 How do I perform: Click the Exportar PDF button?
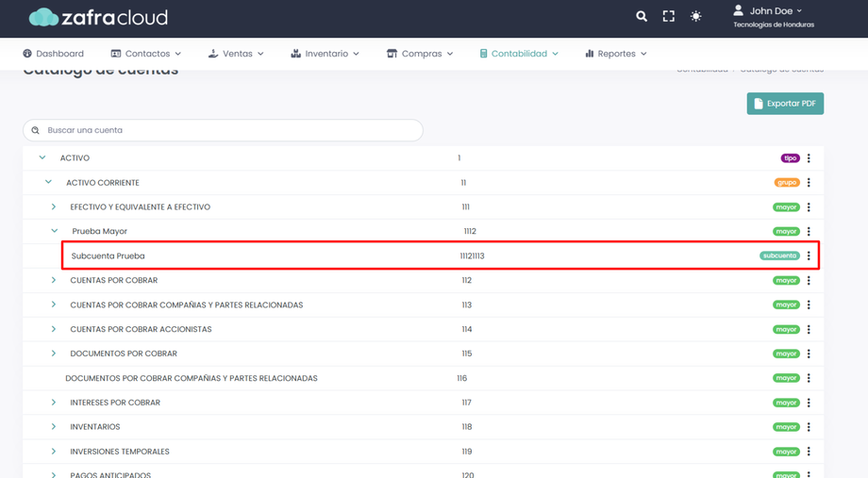click(785, 104)
